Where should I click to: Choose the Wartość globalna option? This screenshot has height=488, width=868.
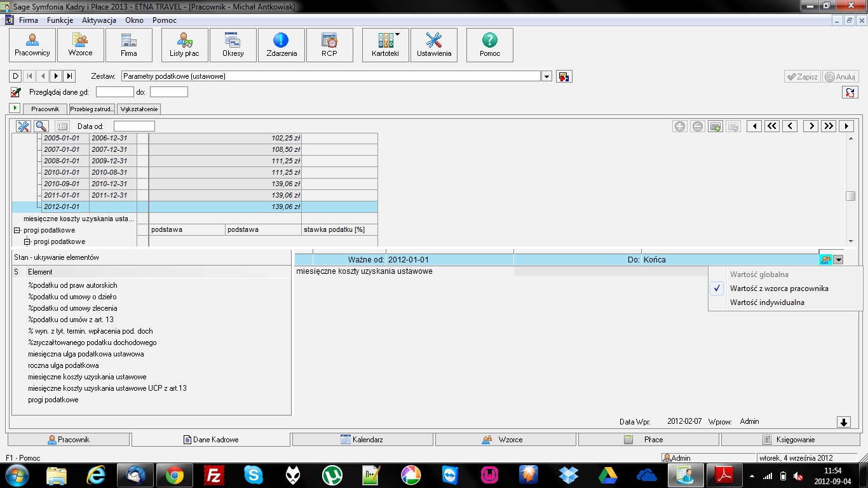coord(759,274)
